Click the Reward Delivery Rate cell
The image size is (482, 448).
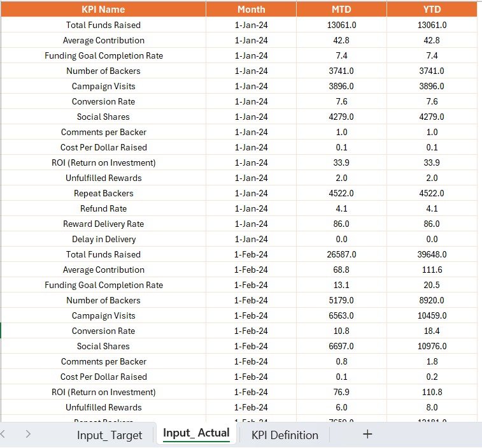click(103, 224)
